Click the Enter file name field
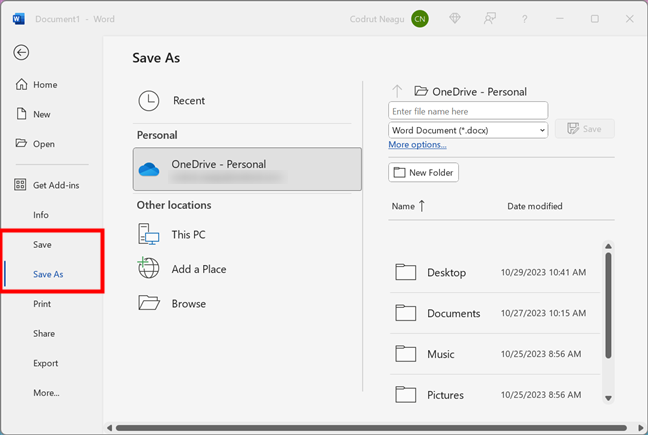The height and width of the screenshot is (435, 648). 468,111
